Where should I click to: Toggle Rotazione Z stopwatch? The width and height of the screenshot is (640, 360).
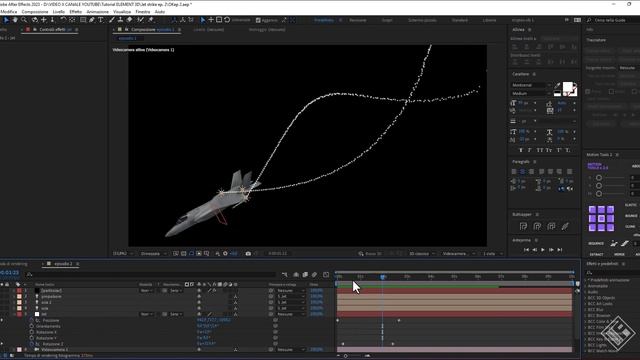pyautogui.click(x=32, y=344)
